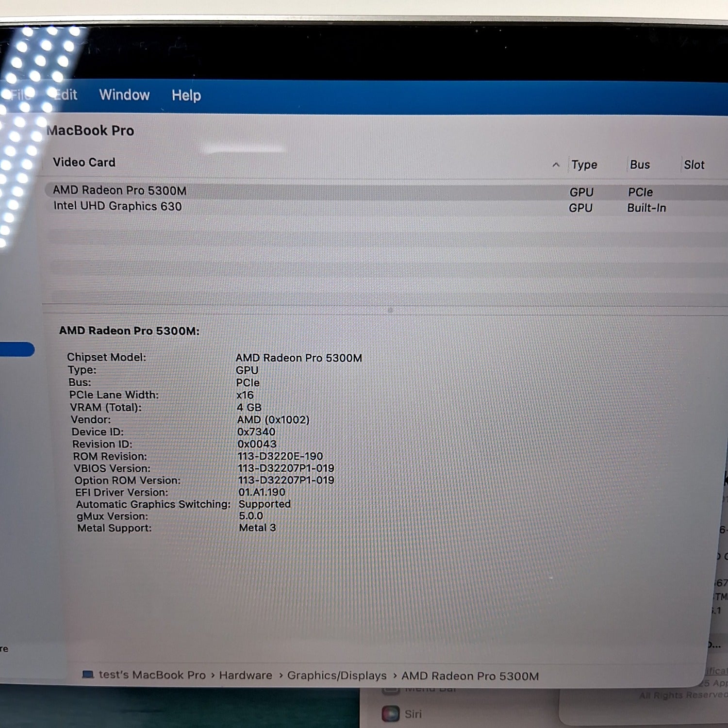Select the AMD Radeon Pro 5300M row
The width and height of the screenshot is (728, 728).
point(119,190)
